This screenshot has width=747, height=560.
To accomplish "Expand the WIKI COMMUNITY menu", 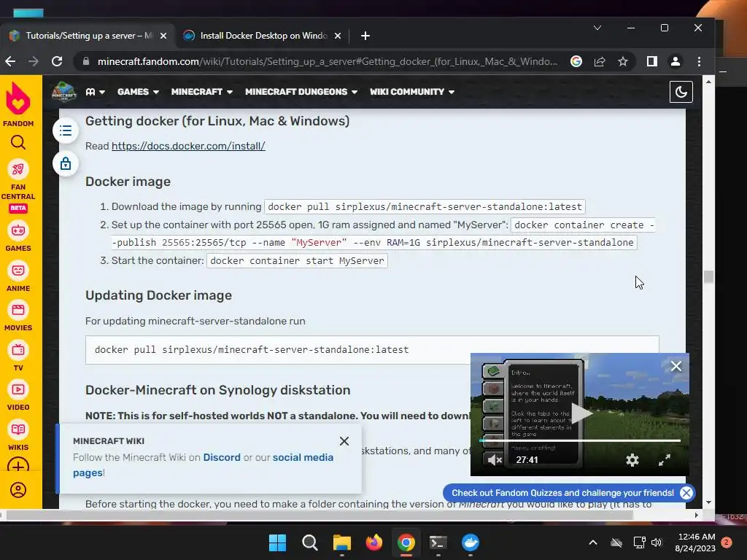I will (412, 92).
